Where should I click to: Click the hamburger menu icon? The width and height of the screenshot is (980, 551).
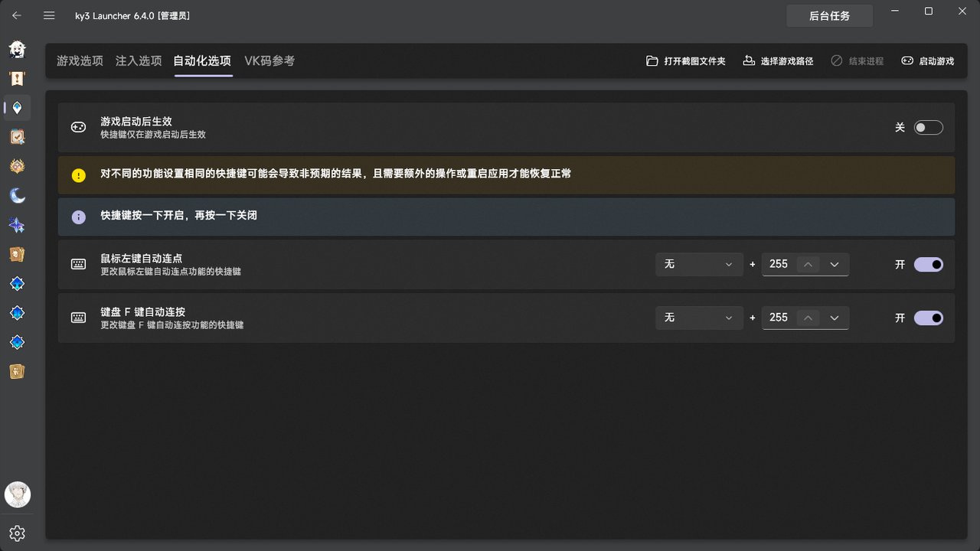pyautogui.click(x=49, y=15)
